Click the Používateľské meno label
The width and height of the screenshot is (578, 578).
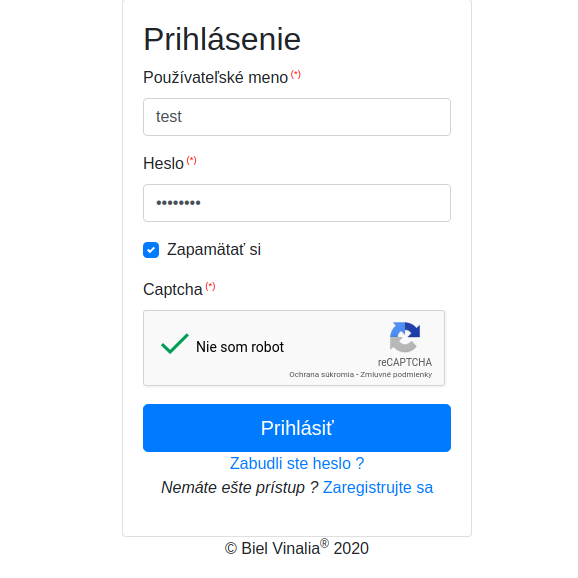(x=215, y=77)
